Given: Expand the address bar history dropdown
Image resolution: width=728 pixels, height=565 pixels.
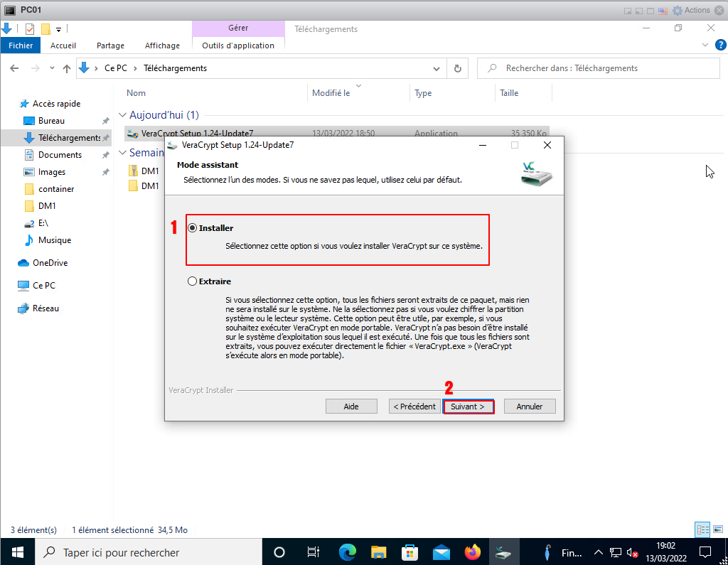Looking at the screenshot, I should (437, 69).
